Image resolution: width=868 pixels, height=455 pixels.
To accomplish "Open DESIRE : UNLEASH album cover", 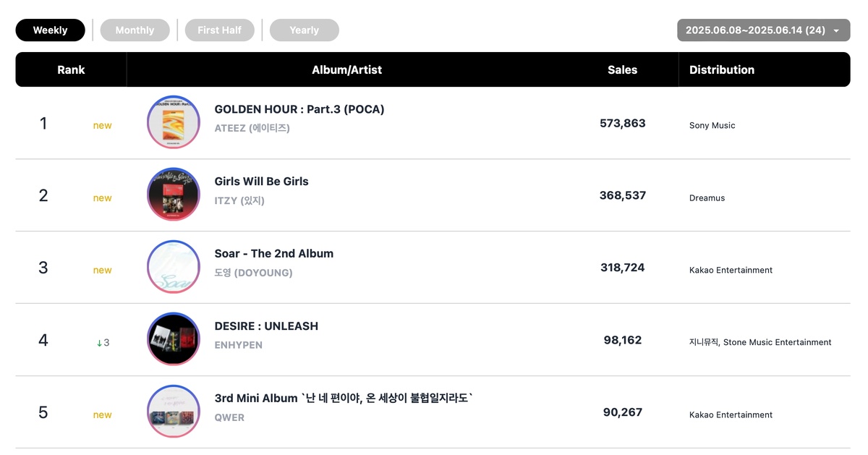I will coord(174,340).
